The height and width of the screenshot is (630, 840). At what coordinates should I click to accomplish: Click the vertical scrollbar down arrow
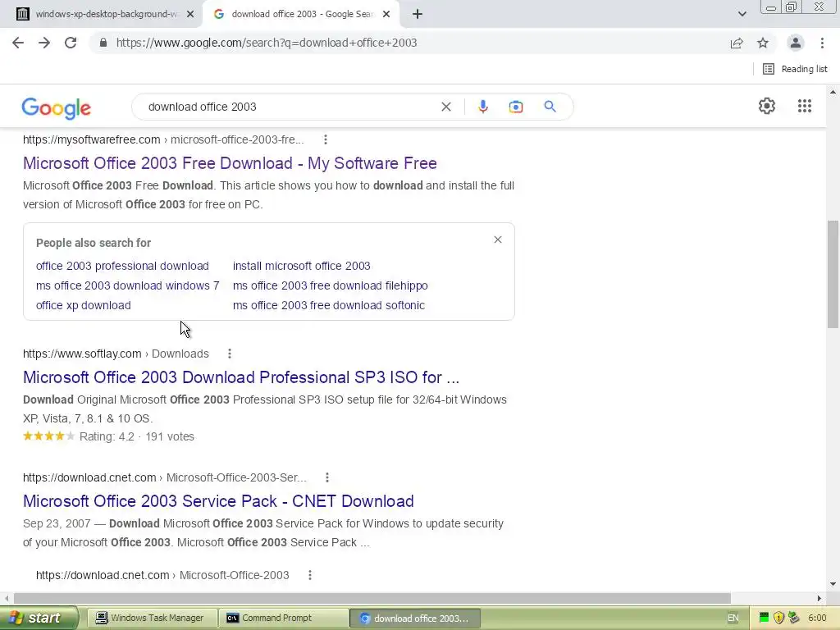coord(833,584)
